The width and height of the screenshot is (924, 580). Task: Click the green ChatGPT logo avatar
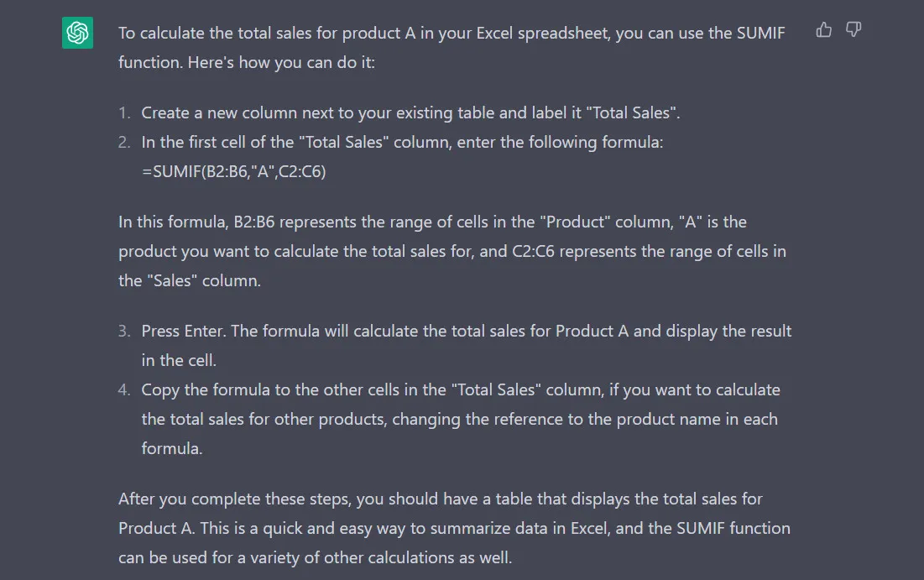click(77, 34)
